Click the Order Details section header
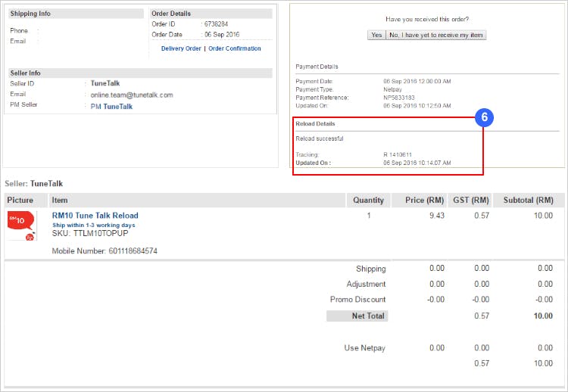This screenshot has width=568, height=392. point(211,14)
